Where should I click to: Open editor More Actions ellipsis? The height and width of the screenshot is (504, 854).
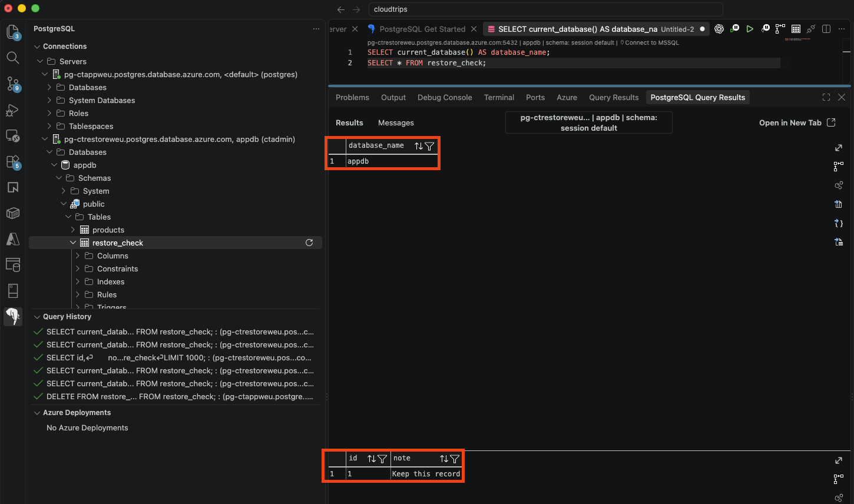(842, 29)
